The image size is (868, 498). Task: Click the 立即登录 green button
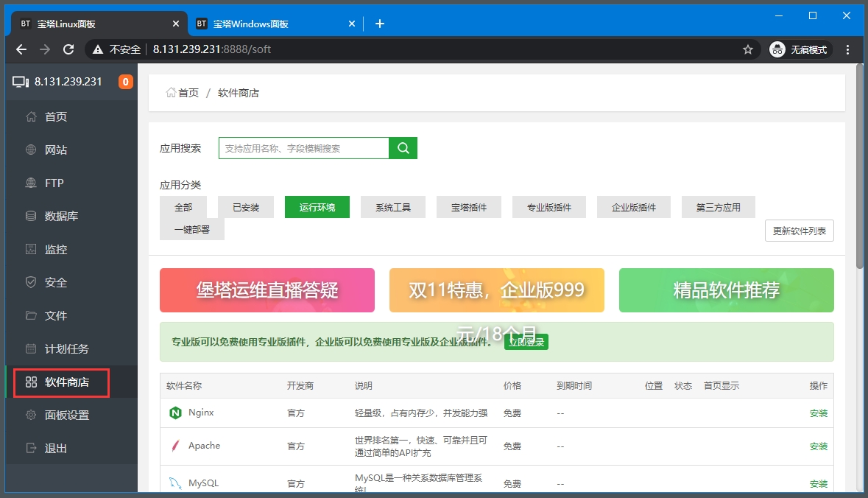click(526, 342)
